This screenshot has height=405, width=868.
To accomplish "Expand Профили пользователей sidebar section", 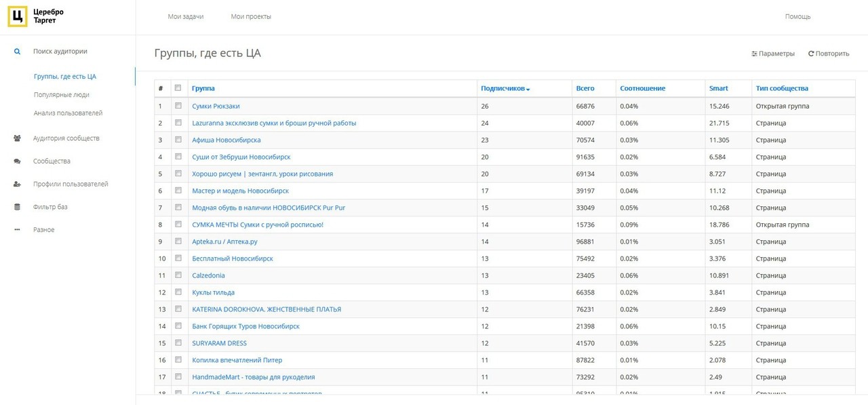I will tap(71, 185).
